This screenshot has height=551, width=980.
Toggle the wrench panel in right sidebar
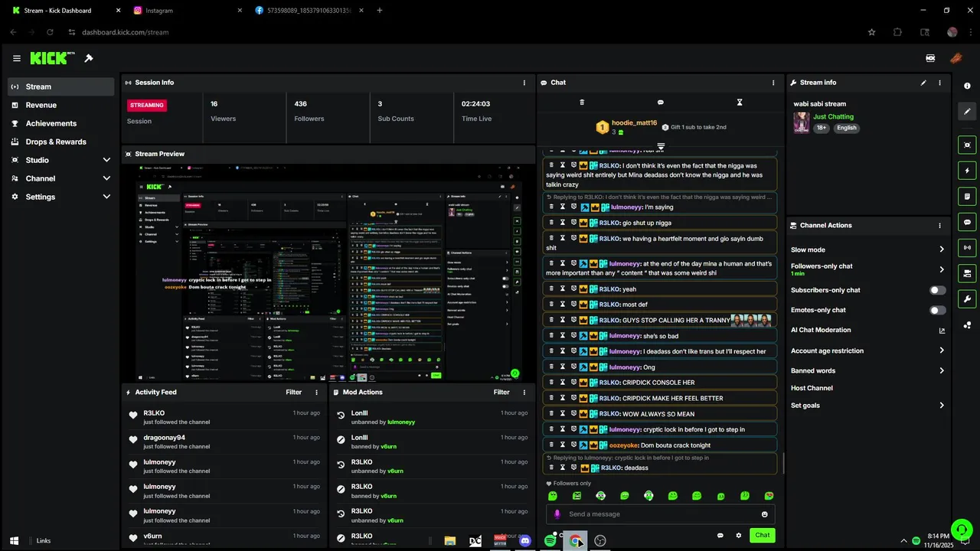968,298
